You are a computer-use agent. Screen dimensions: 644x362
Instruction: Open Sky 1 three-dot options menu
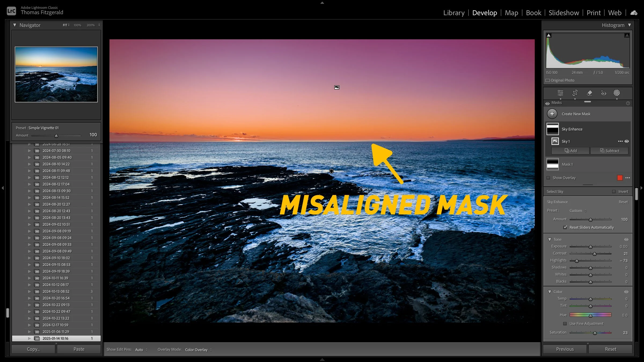coord(620,141)
